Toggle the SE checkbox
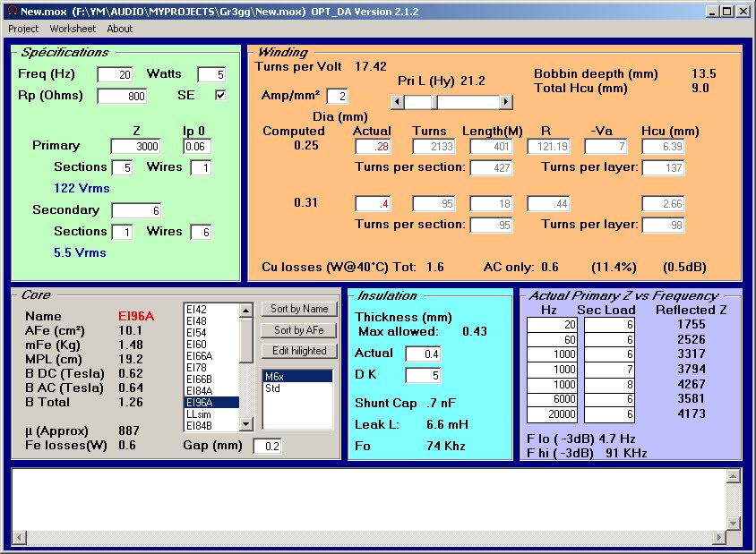756x554 pixels. [x=220, y=95]
